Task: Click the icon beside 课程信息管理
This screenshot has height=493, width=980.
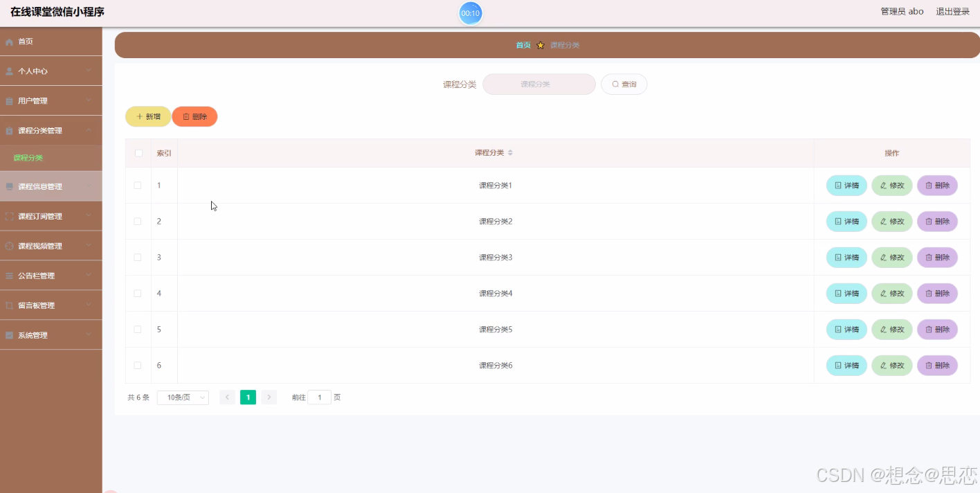Action: (9, 187)
